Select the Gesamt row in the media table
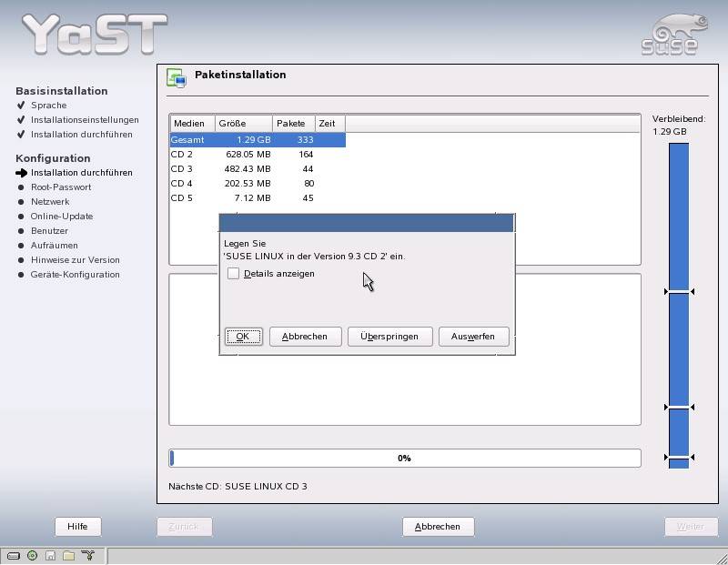The image size is (728, 565). pyautogui.click(x=258, y=140)
